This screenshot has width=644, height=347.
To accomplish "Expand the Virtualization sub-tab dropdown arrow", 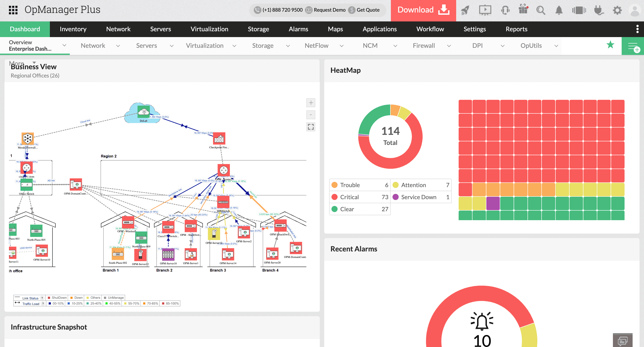I will tap(234, 46).
